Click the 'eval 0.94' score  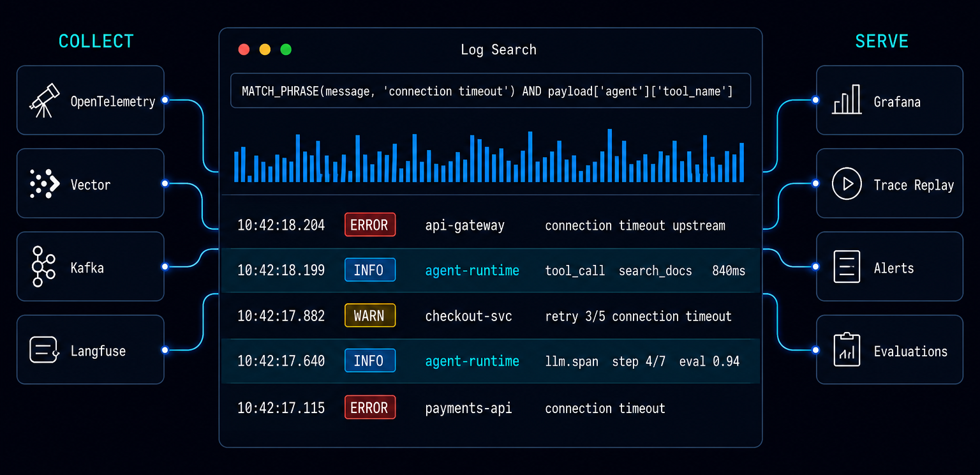pyautogui.click(x=709, y=361)
